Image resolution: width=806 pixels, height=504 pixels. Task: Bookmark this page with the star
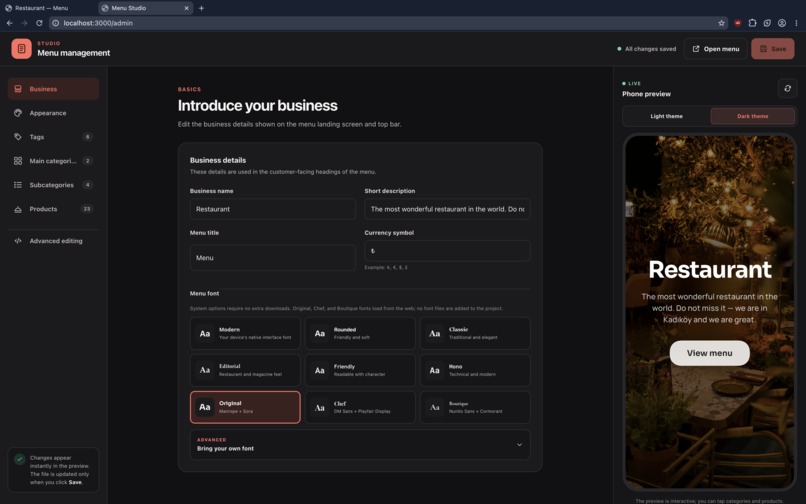[721, 23]
